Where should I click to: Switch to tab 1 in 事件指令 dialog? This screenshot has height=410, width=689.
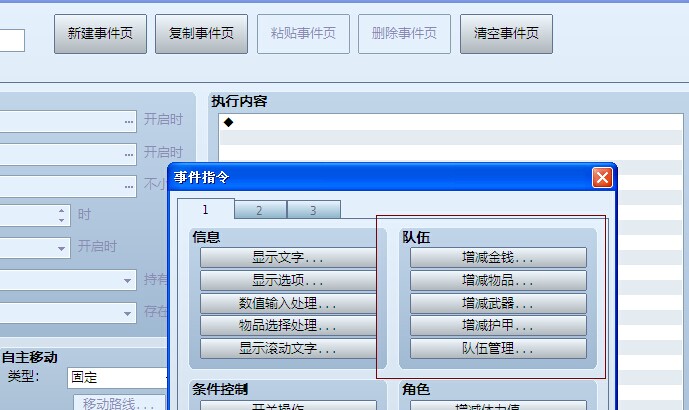pyautogui.click(x=206, y=210)
